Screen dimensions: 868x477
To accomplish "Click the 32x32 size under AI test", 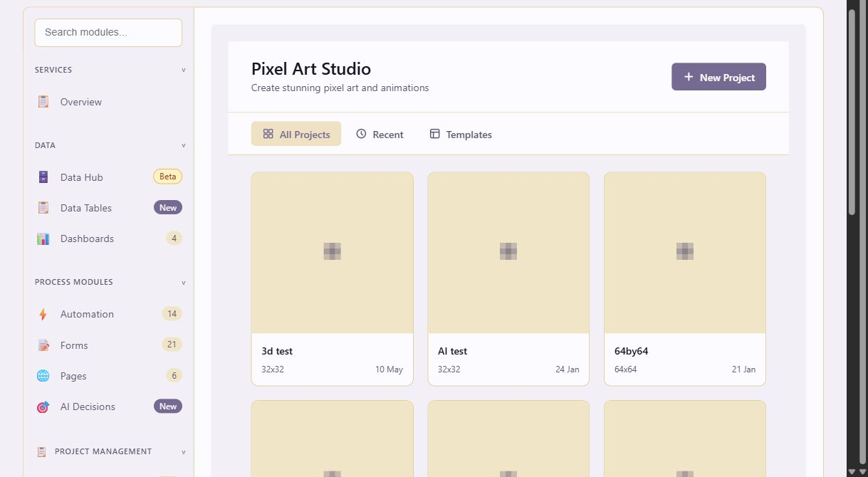I will click(x=449, y=369).
